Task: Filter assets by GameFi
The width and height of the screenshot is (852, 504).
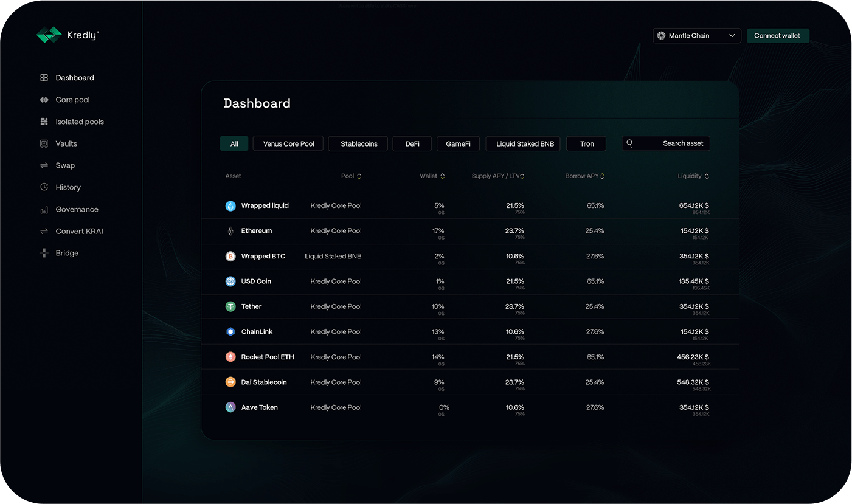Action: 458,144
